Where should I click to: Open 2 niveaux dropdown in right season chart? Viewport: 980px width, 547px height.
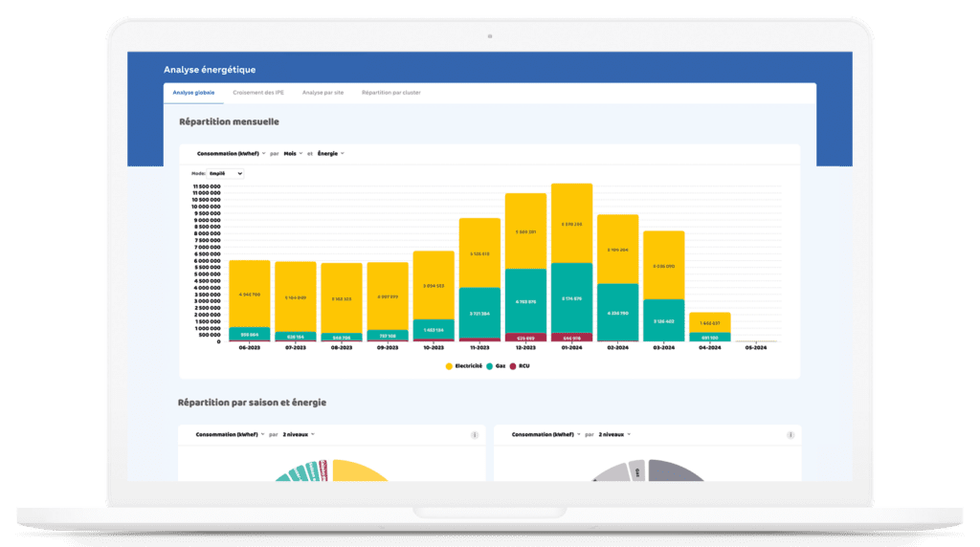[615, 434]
